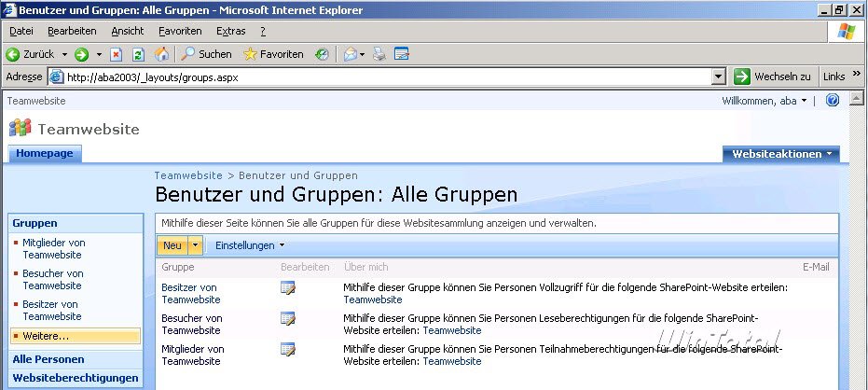Open Favoriten star toolbar button

click(273, 54)
